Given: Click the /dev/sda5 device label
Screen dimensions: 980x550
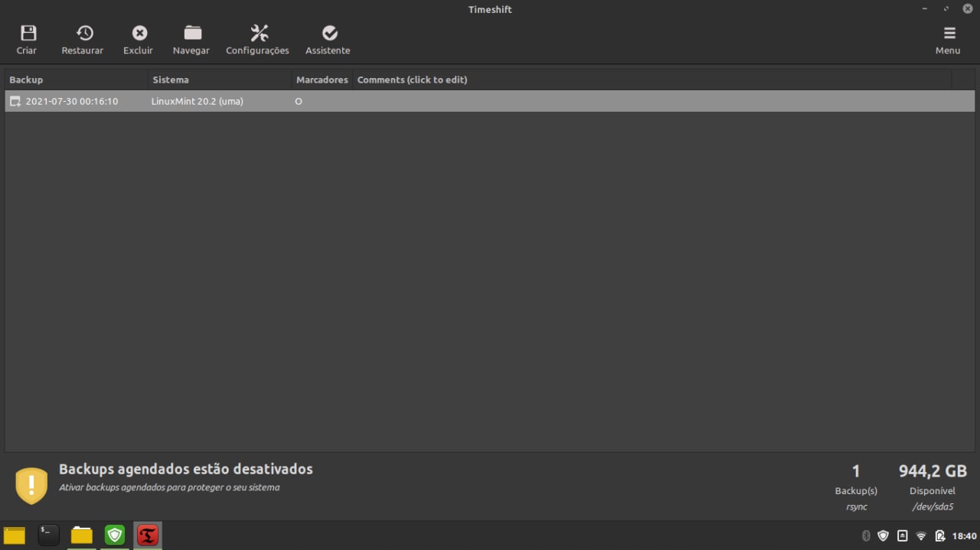Looking at the screenshot, I should click(933, 506).
